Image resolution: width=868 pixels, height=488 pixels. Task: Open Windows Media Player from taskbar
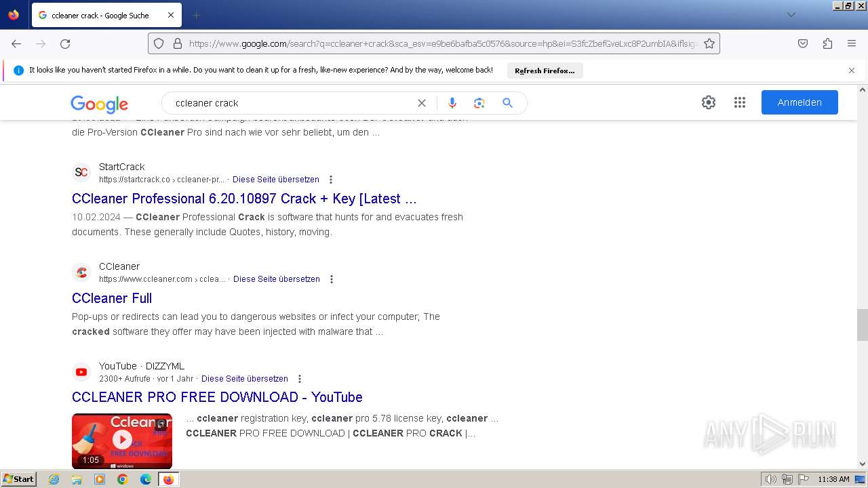[100, 479]
